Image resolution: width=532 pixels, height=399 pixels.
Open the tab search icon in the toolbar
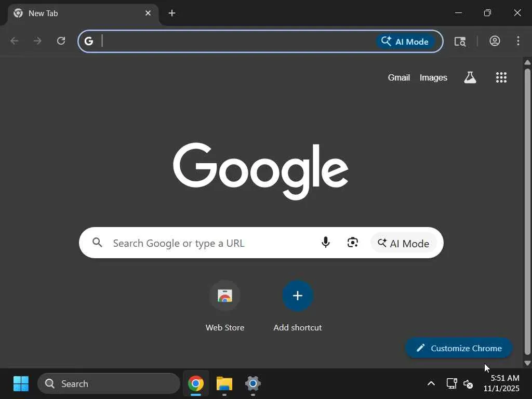(460, 42)
